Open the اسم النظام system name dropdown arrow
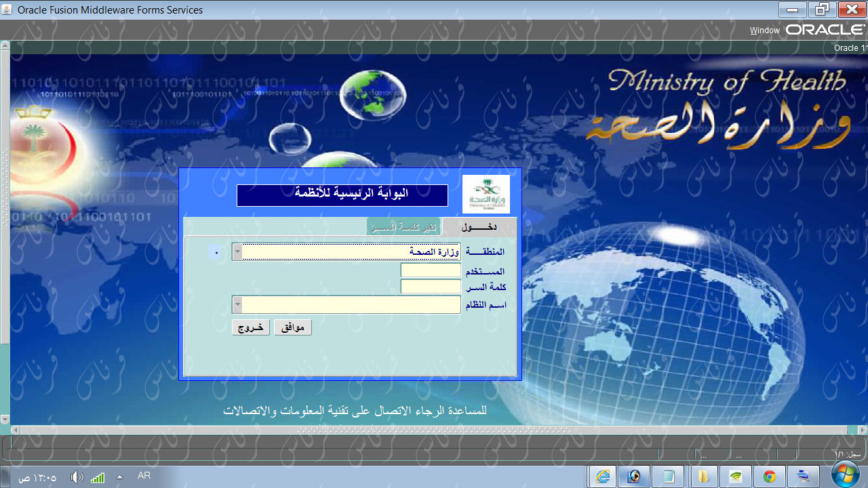Viewport: 868px width, 488px height. [237, 304]
